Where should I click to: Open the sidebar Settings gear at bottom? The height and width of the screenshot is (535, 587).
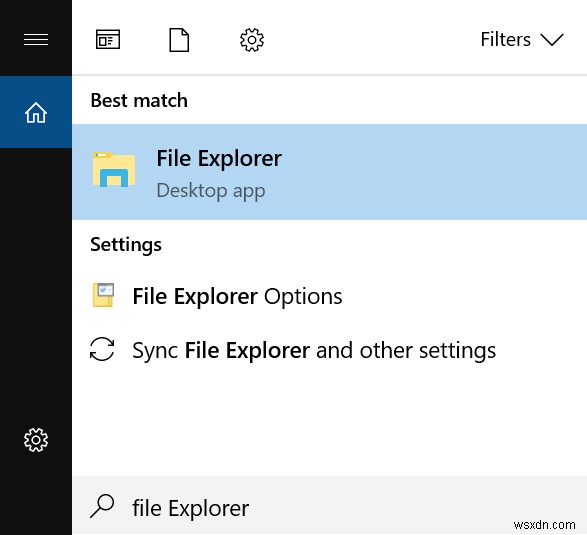[x=36, y=440]
